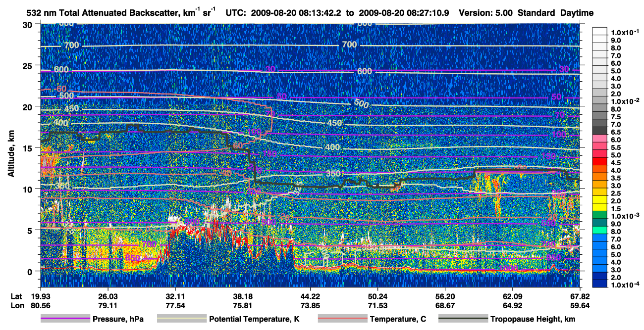The image size is (644, 330).
Task: Click longitude value 71.53
Action: tap(377, 306)
